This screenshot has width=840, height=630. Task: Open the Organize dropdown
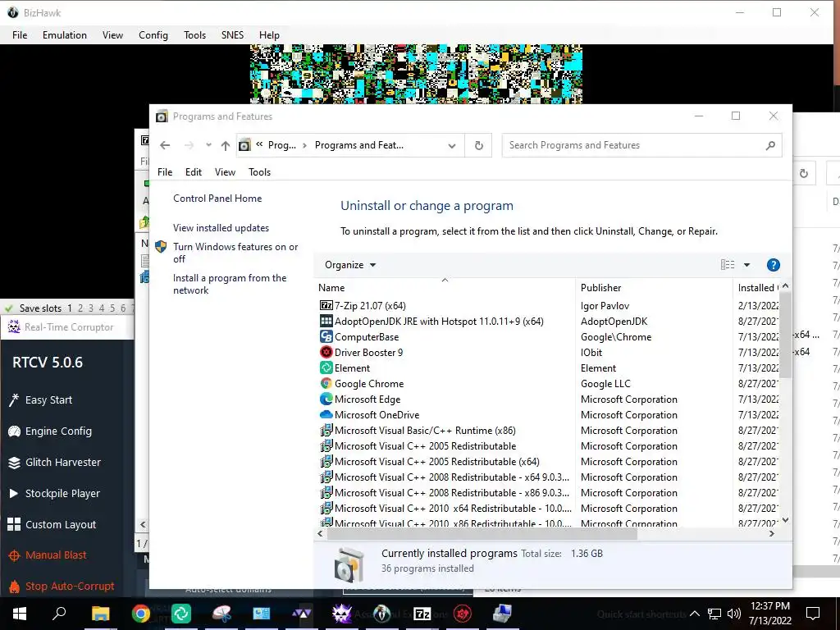coord(350,265)
